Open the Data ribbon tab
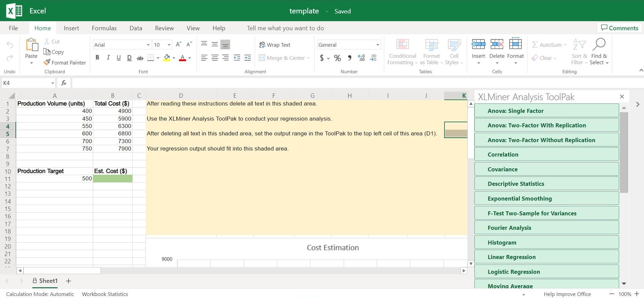 [136, 28]
